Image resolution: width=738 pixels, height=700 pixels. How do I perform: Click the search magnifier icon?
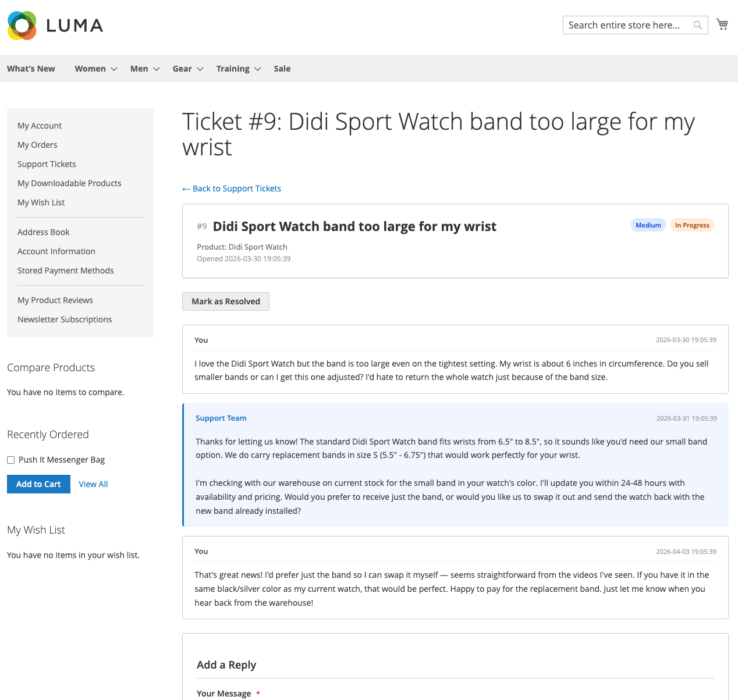(697, 25)
